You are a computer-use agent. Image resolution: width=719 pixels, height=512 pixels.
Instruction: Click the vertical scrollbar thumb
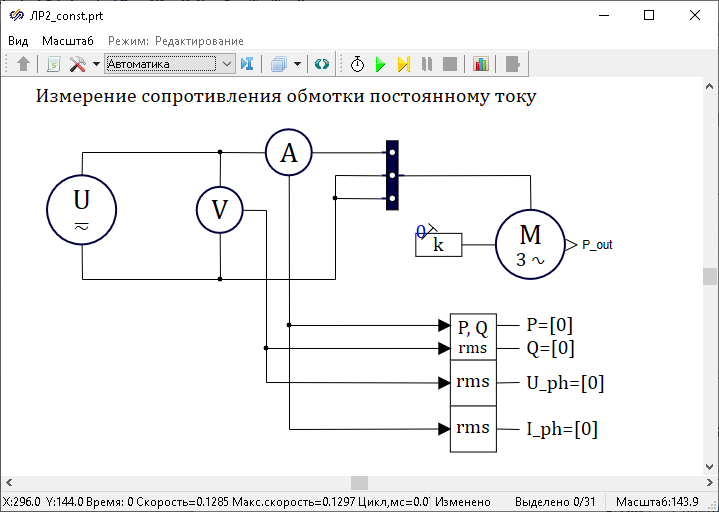tap(709, 276)
